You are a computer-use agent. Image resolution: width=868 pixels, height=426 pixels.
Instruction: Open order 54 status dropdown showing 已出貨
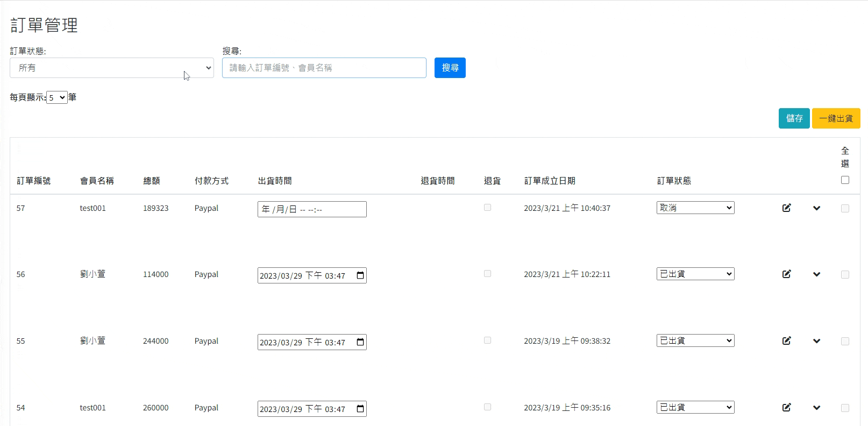coord(695,407)
